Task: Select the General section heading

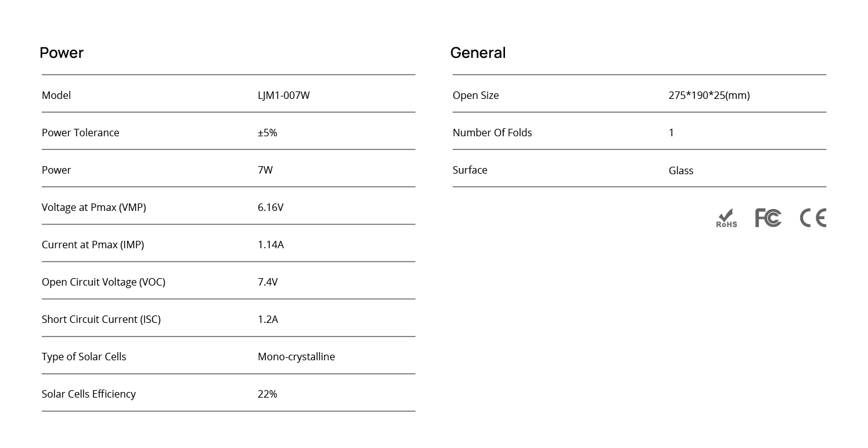Action: [478, 53]
